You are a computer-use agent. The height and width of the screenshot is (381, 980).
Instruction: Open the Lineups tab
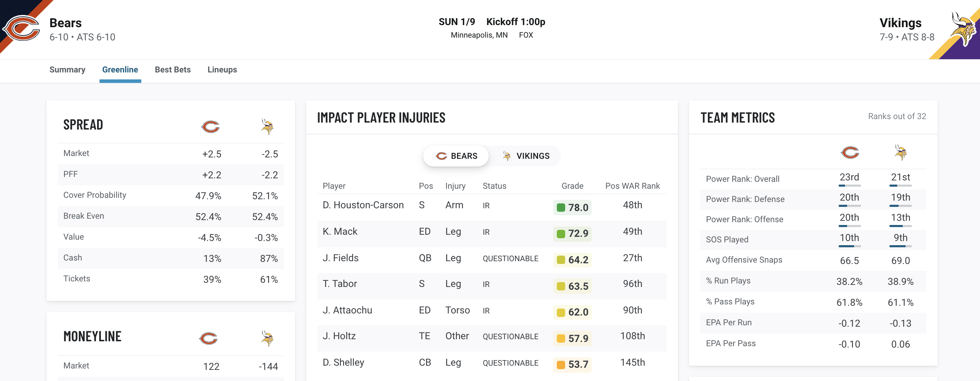click(x=222, y=70)
